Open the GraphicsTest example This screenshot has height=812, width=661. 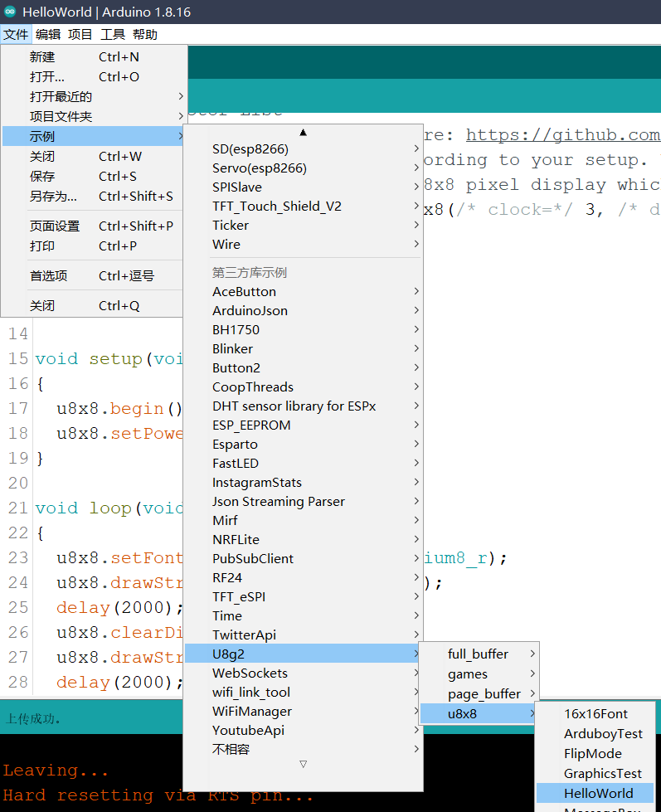click(x=595, y=774)
